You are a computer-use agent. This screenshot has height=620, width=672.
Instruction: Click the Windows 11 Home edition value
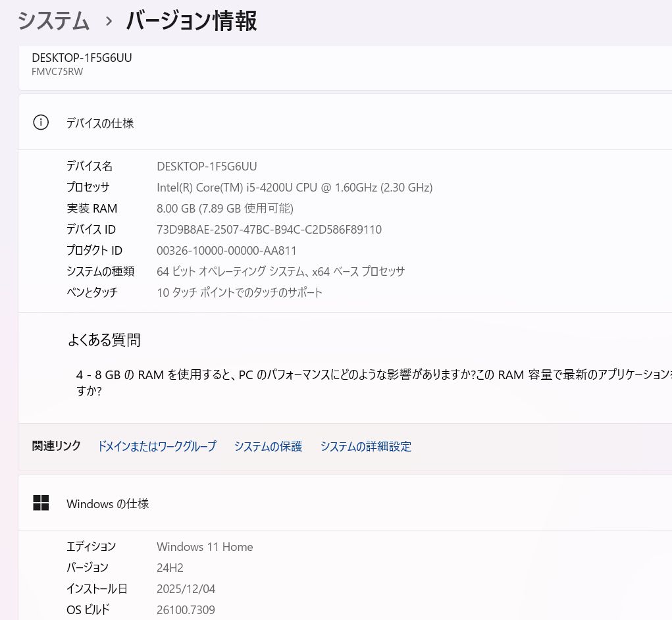click(205, 547)
